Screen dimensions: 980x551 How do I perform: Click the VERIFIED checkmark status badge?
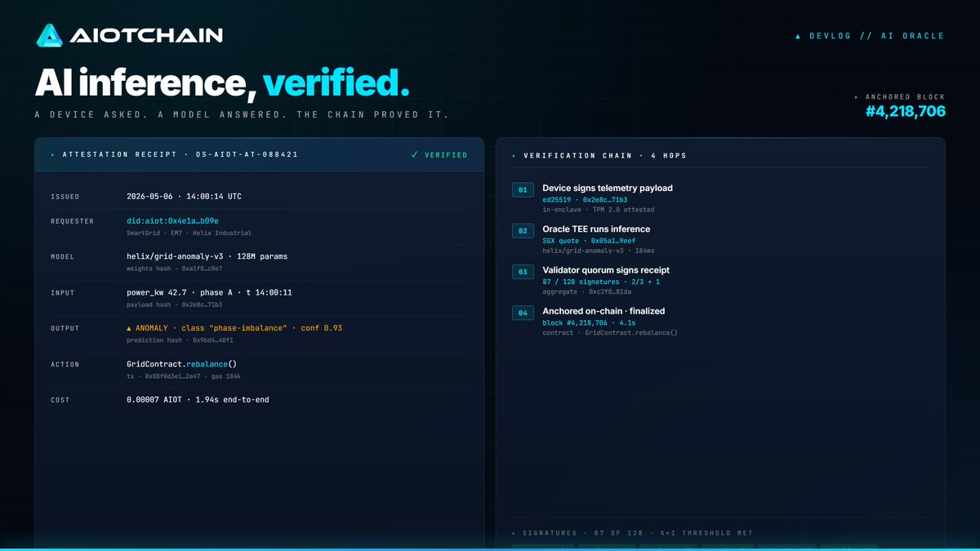coord(439,154)
